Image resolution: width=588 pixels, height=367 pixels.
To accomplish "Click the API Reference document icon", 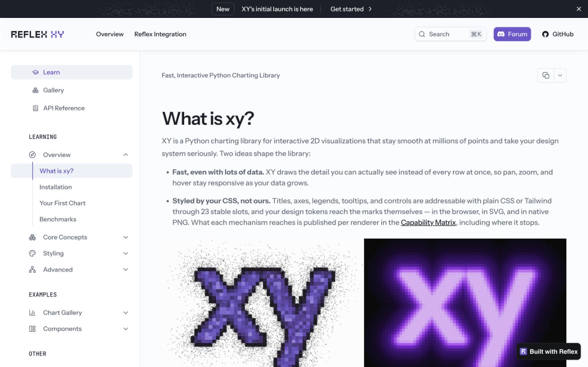I will point(35,108).
